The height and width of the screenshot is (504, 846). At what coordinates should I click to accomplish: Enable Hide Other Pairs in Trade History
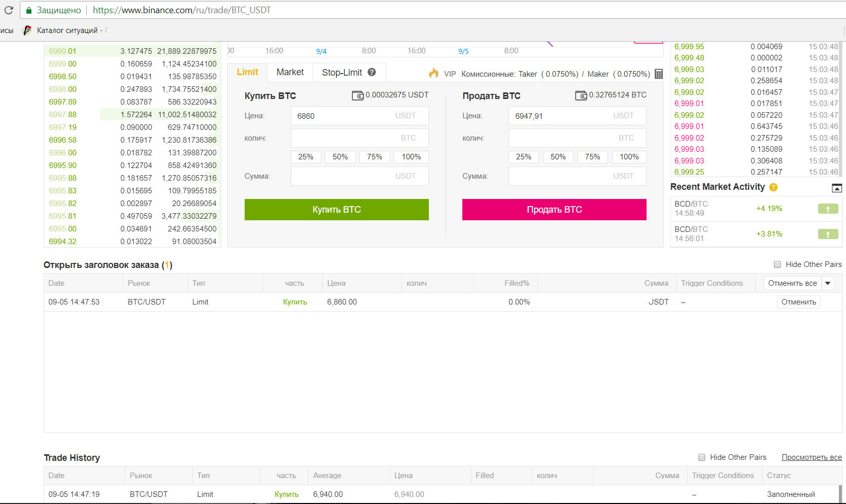pyautogui.click(x=702, y=457)
